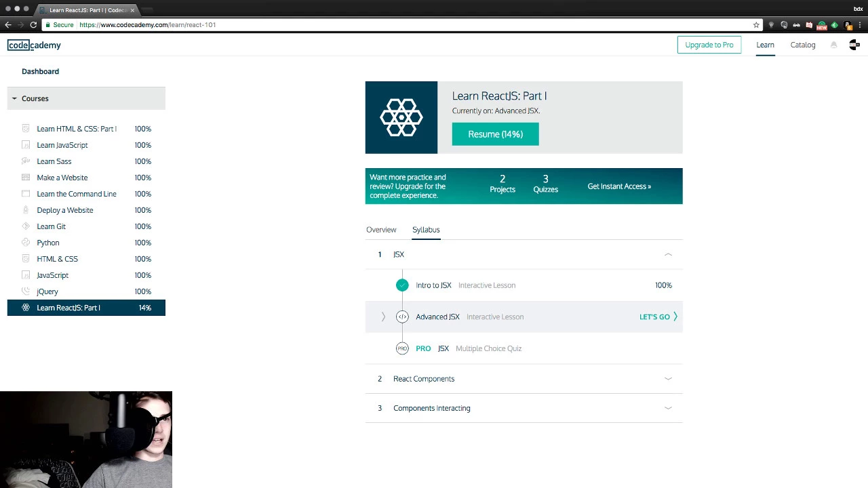
Task: Open the Intro to JSX lesson
Action: pyautogui.click(x=433, y=285)
